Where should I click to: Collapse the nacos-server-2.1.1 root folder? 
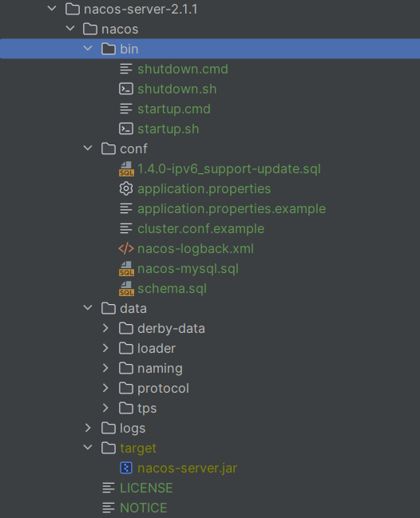[52, 9]
